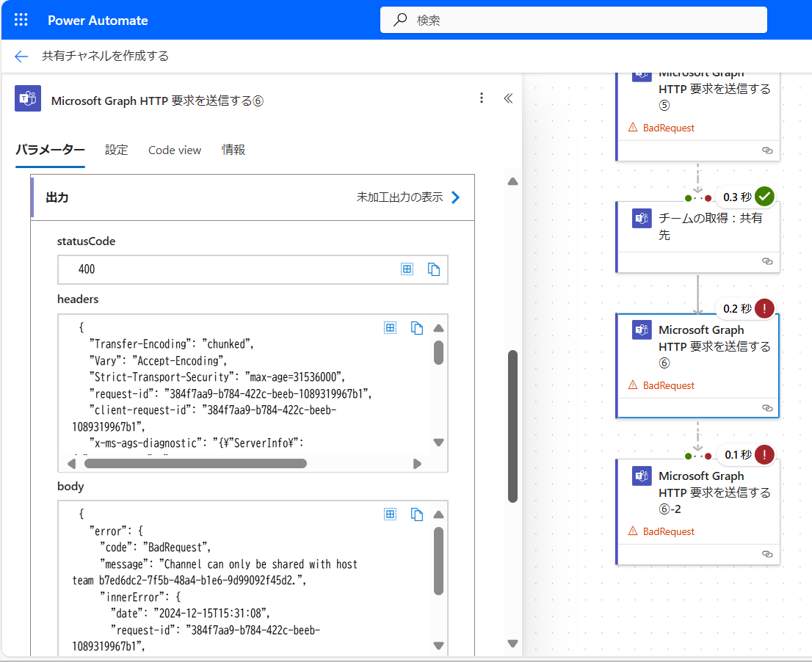Click the headers vertical scrollbar thumb
The image size is (812, 662).
[x=438, y=352]
